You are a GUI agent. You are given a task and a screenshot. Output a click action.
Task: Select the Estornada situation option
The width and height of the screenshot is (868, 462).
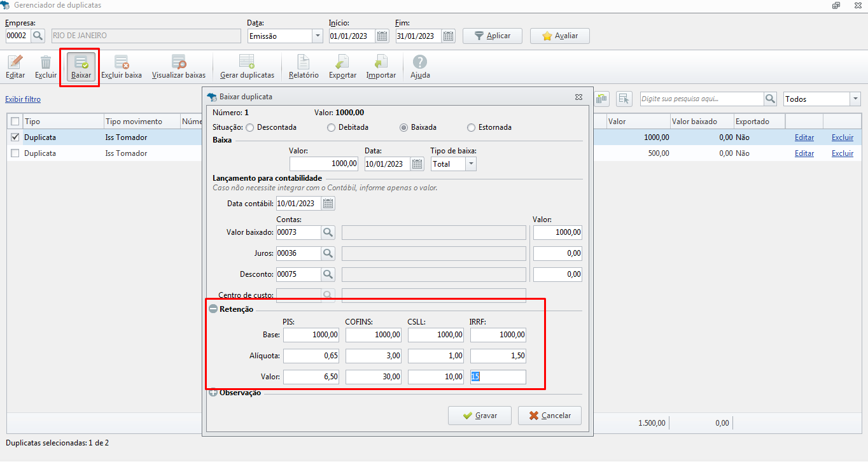pyautogui.click(x=471, y=127)
